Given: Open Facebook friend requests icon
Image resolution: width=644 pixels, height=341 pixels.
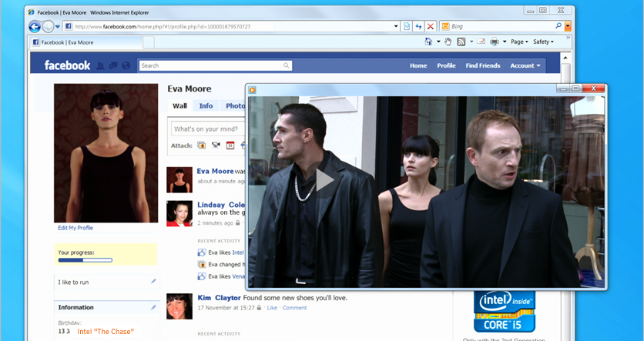Looking at the screenshot, I should point(100,65).
